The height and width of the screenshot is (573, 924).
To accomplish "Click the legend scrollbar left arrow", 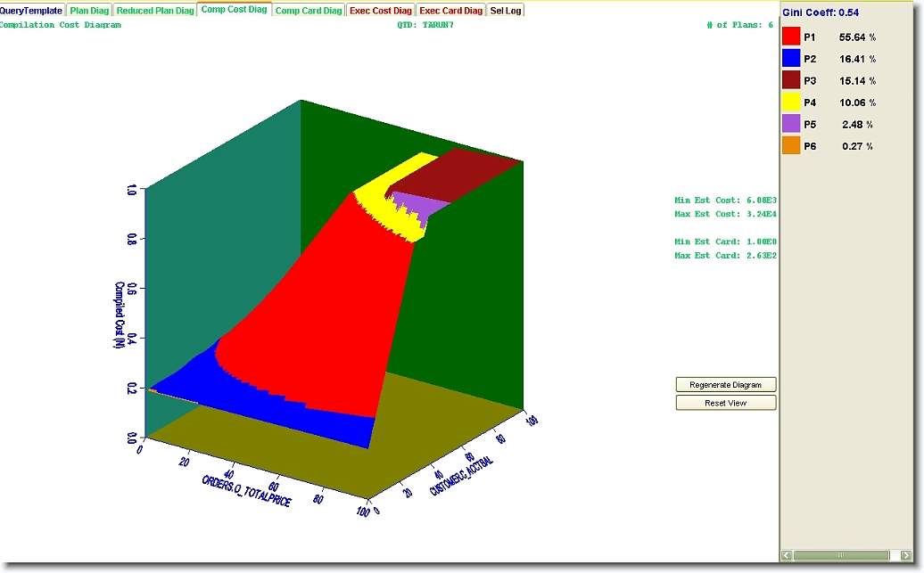I will click(787, 555).
